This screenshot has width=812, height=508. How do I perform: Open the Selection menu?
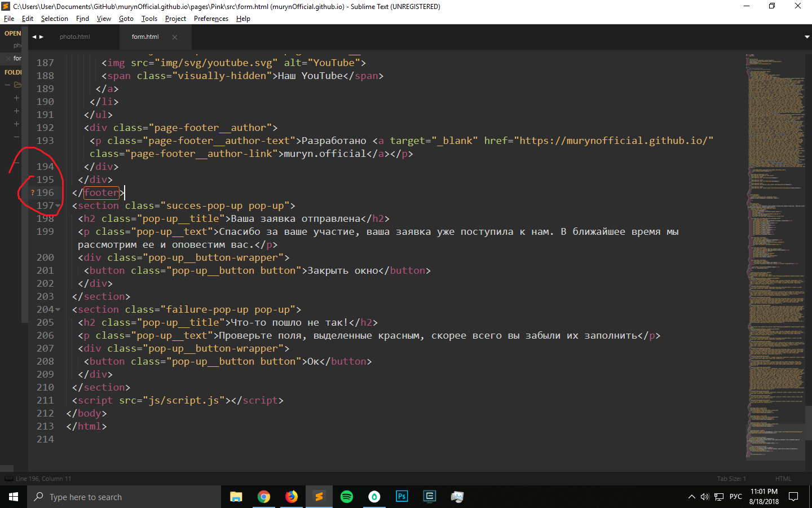(x=54, y=19)
